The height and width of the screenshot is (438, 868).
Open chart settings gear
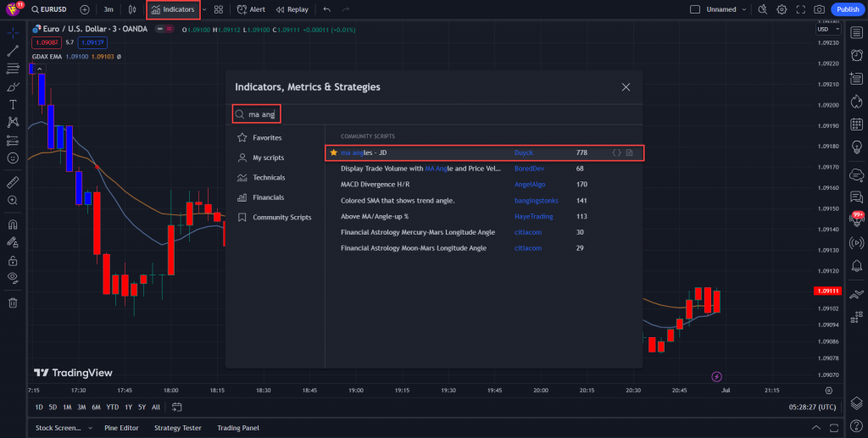tap(782, 9)
